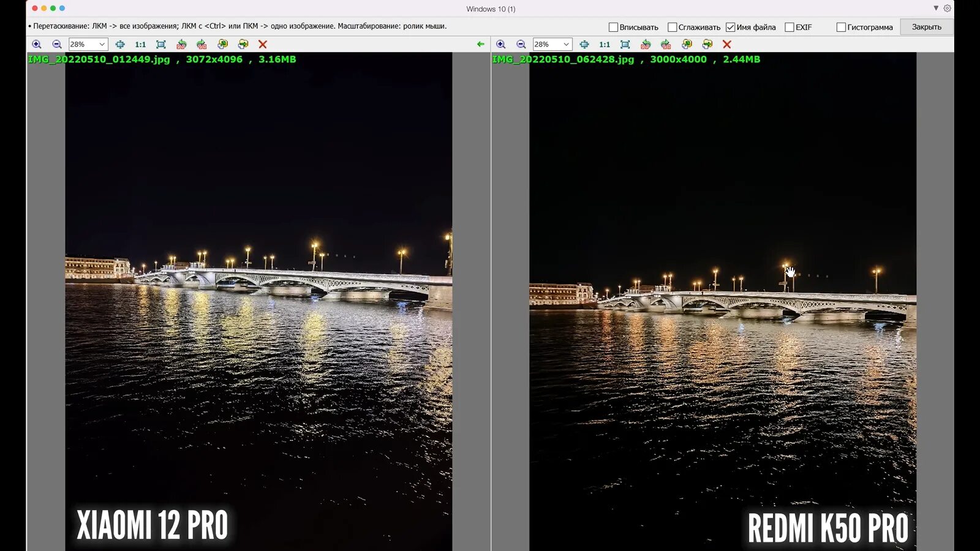Rotate right image counterclockwise
This screenshot has height=551, width=980.
tap(646, 44)
